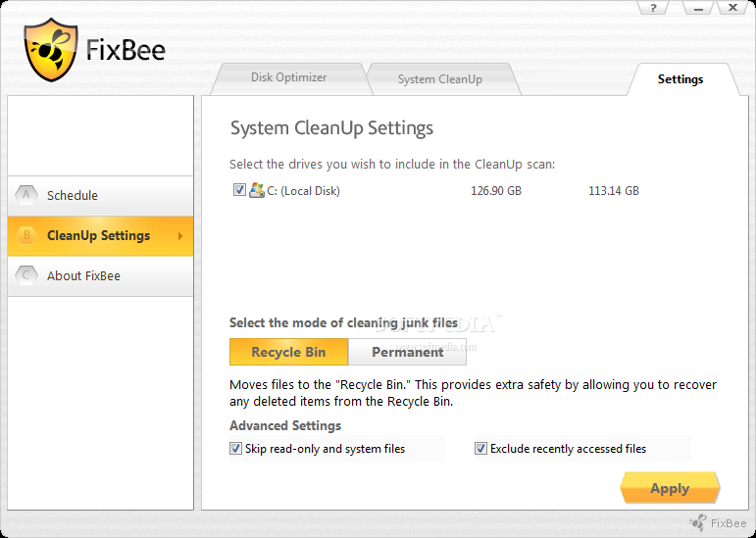This screenshot has height=538, width=756.
Task: Apply the cleanup settings
Action: pos(670,488)
